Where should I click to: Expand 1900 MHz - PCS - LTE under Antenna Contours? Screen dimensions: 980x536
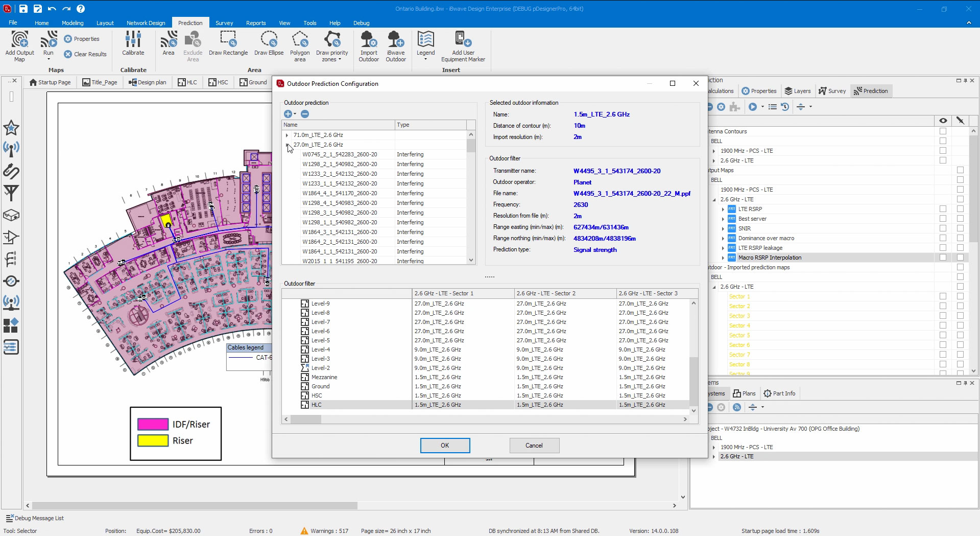click(x=714, y=151)
